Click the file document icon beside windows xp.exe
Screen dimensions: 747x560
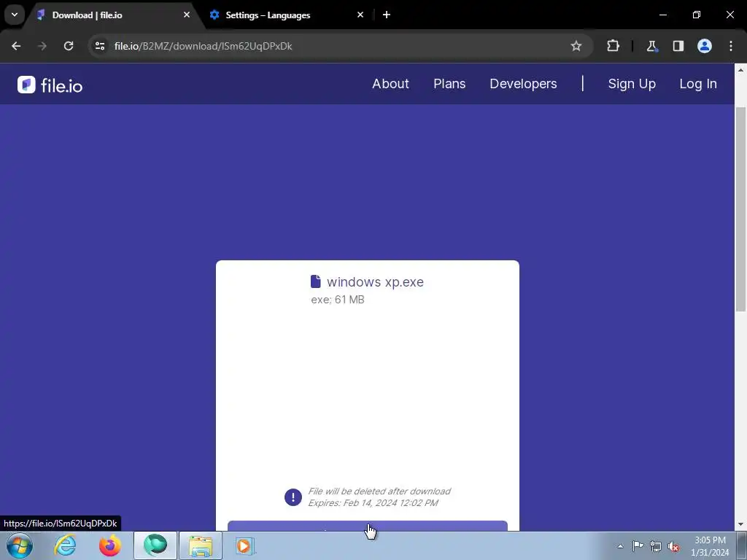click(315, 281)
